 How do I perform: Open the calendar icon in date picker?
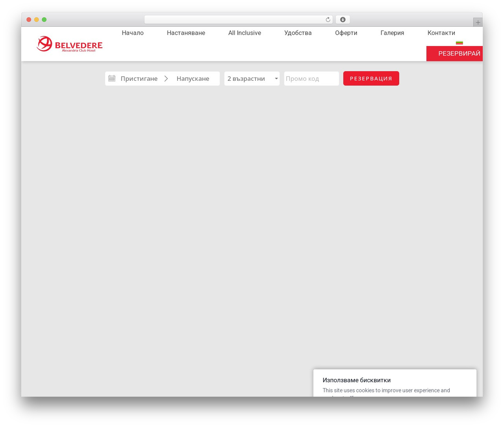tap(112, 78)
